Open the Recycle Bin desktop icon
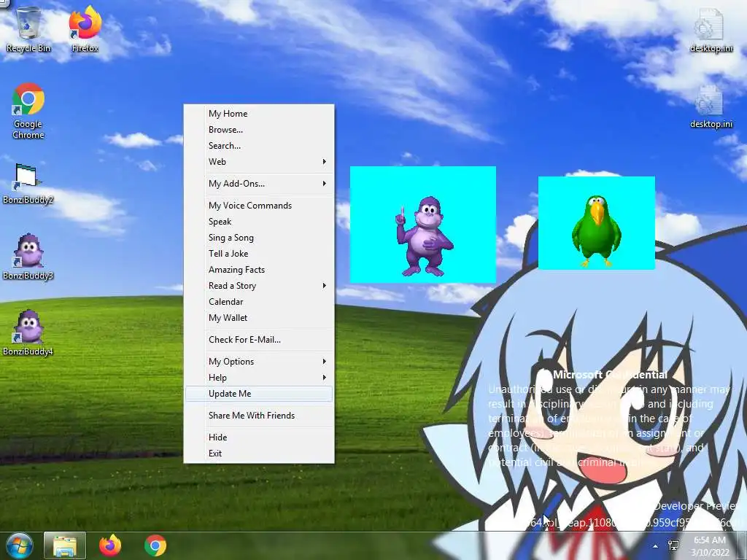747x560 pixels. point(28,29)
